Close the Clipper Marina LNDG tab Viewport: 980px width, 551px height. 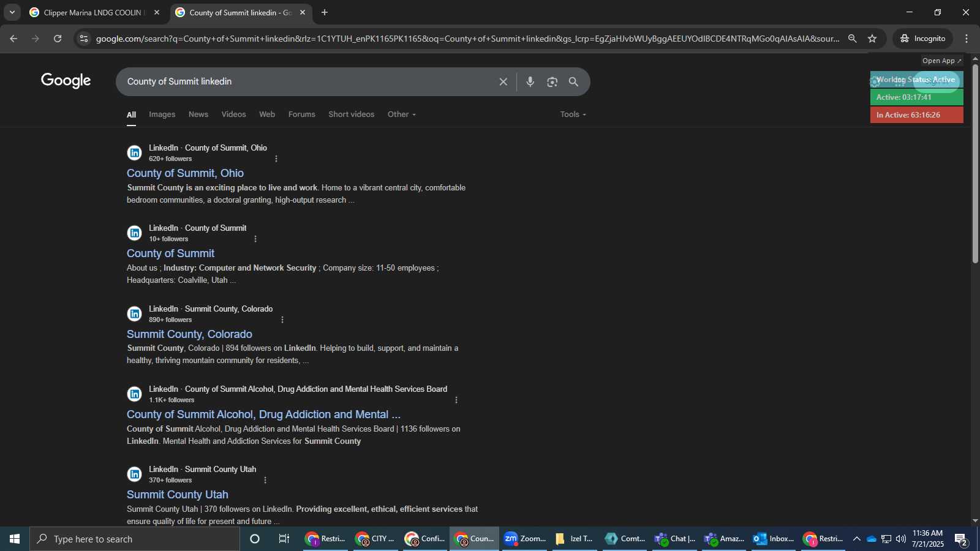pos(157,12)
